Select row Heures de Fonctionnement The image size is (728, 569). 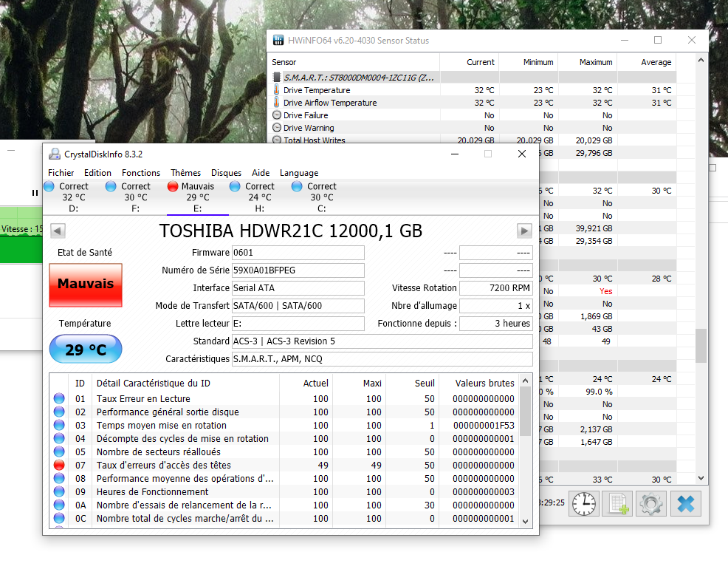click(284, 491)
